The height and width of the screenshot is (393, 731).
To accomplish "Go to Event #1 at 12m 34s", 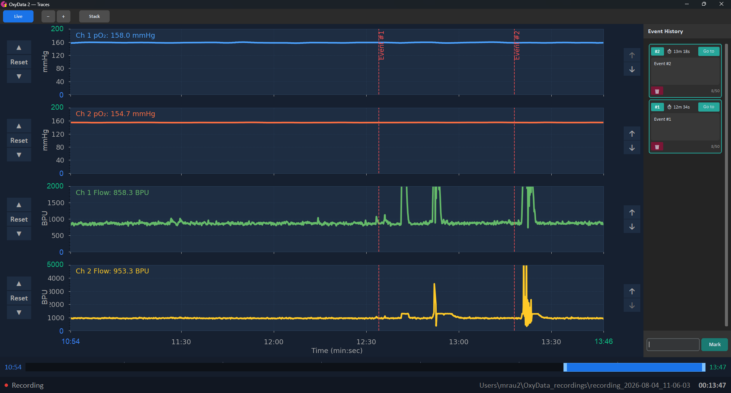I will point(709,107).
